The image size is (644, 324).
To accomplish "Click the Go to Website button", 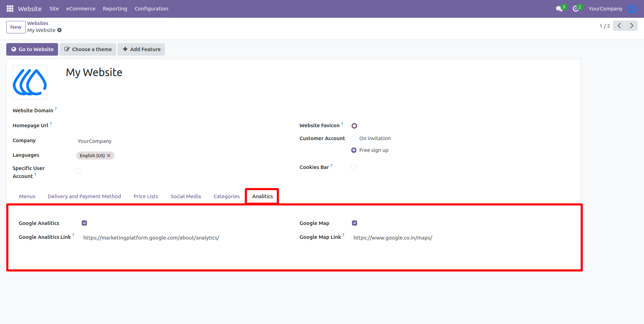I will click(32, 49).
